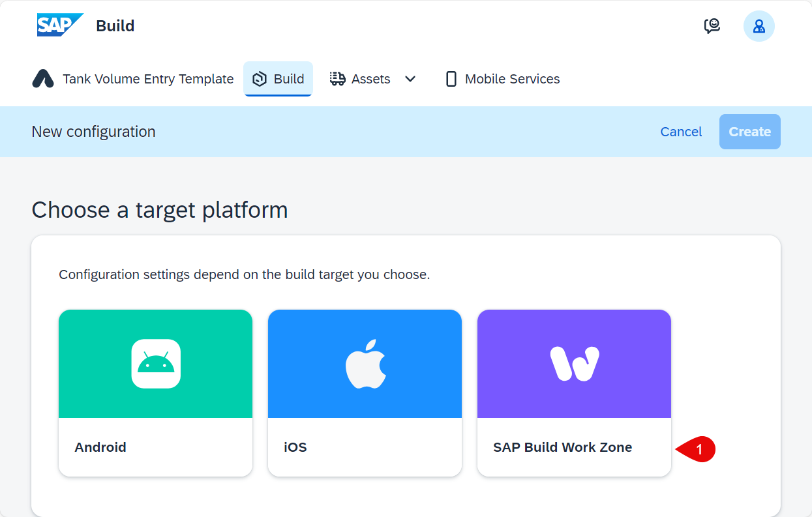Screen dimensions: 812x517
Task: Click the Mobile Services phone icon
Action: point(451,79)
